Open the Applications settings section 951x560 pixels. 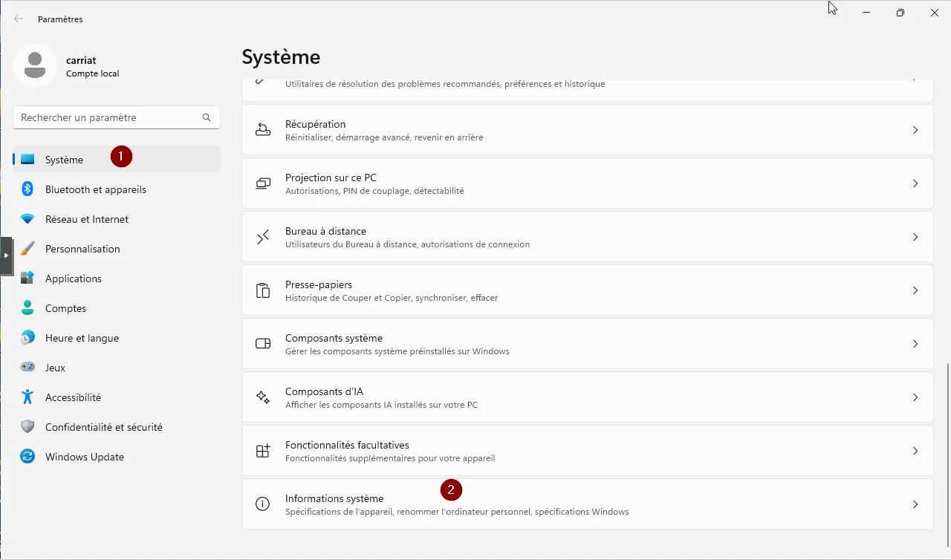click(73, 279)
